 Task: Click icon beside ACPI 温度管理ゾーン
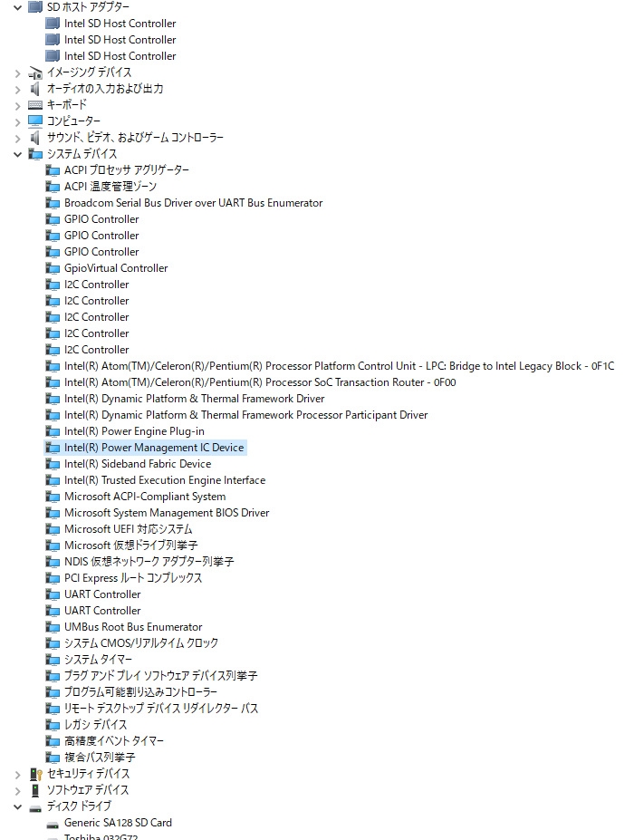[53, 187]
